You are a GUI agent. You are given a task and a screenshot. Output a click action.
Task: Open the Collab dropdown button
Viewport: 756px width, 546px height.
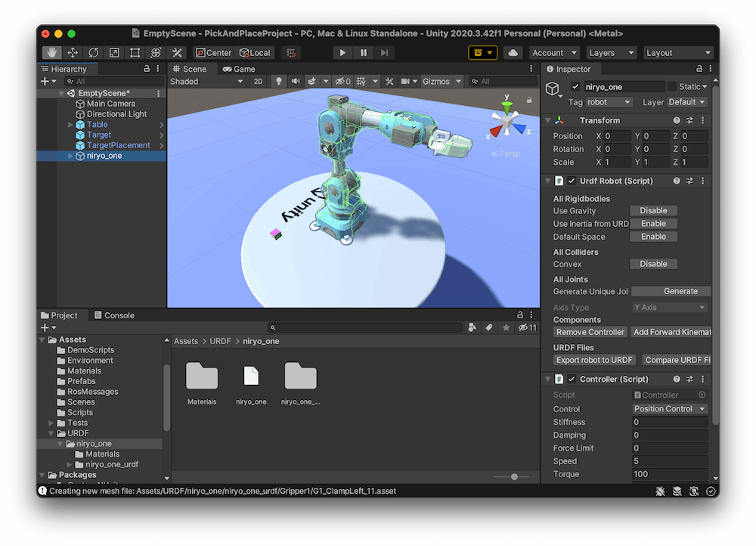tap(482, 53)
